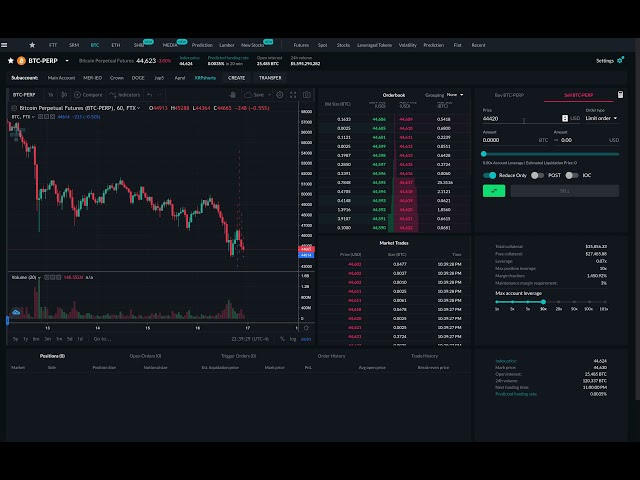The image size is (640, 480).
Task: Click the green swap buy/sell icon button
Action: [x=494, y=191]
